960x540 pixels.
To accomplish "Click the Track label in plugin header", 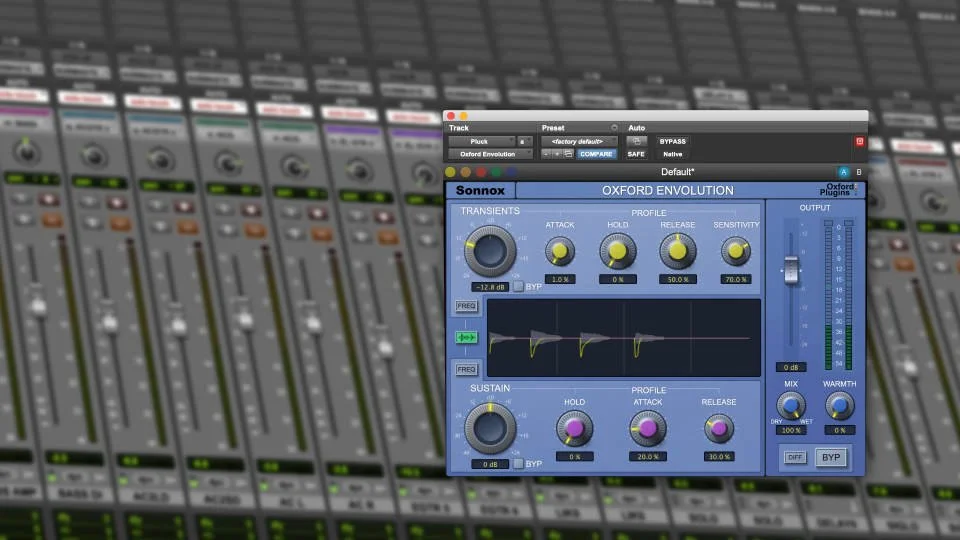I will tap(459, 128).
